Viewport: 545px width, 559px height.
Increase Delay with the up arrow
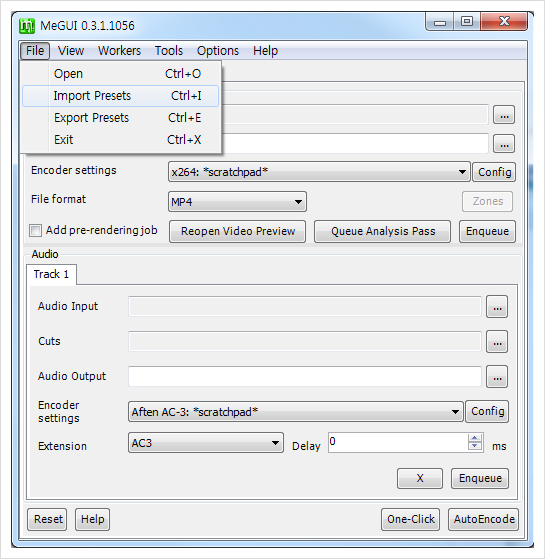474,438
